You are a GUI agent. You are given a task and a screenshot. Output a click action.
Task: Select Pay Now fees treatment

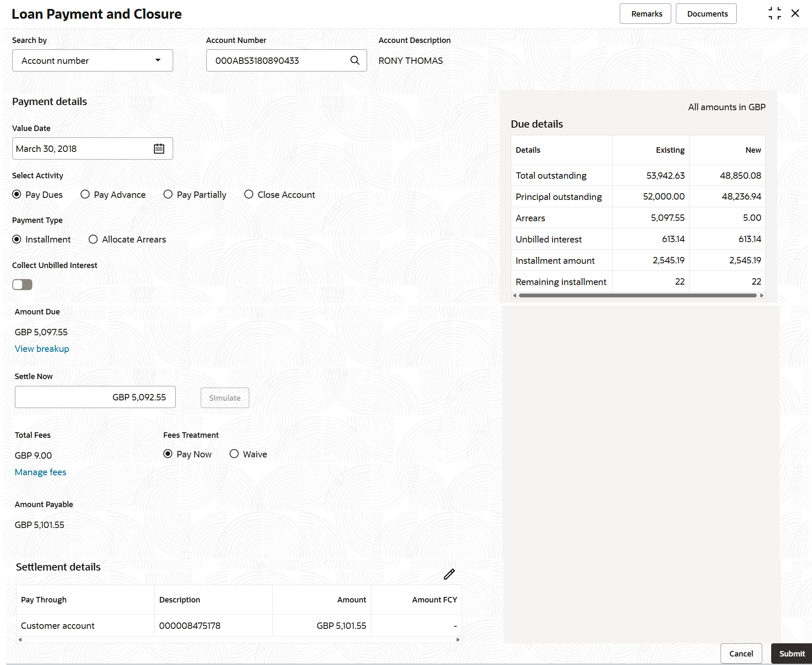click(168, 454)
